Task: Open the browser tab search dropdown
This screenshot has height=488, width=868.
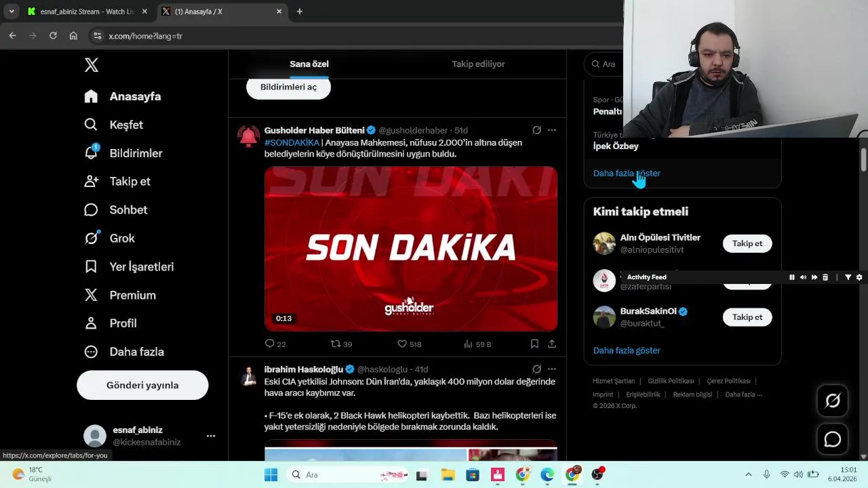Action: [x=11, y=12]
